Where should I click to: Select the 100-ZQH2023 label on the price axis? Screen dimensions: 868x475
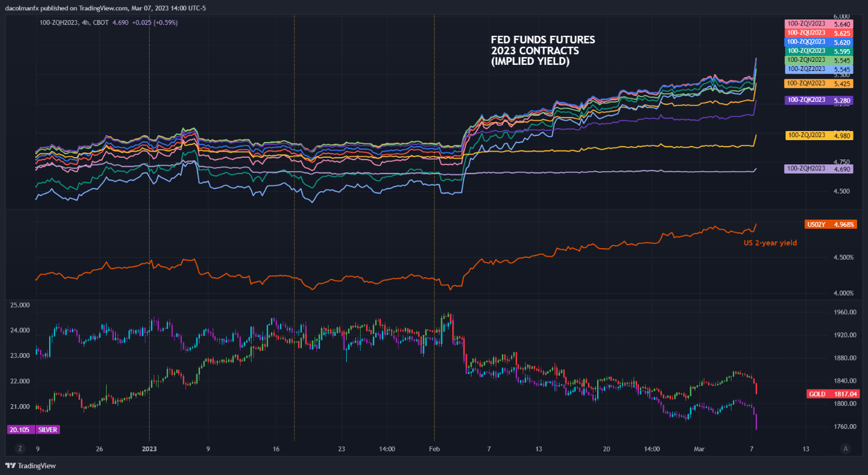point(818,169)
